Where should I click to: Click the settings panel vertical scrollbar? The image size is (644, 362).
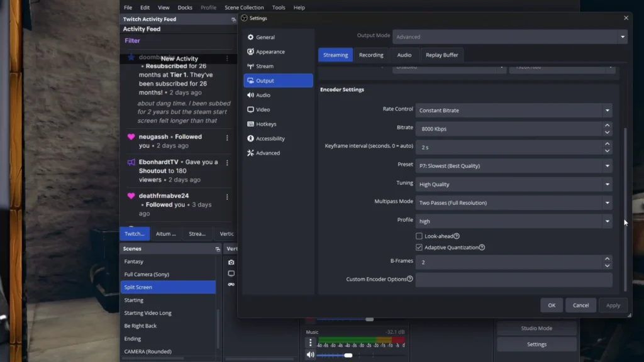pyautogui.click(x=625, y=209)
